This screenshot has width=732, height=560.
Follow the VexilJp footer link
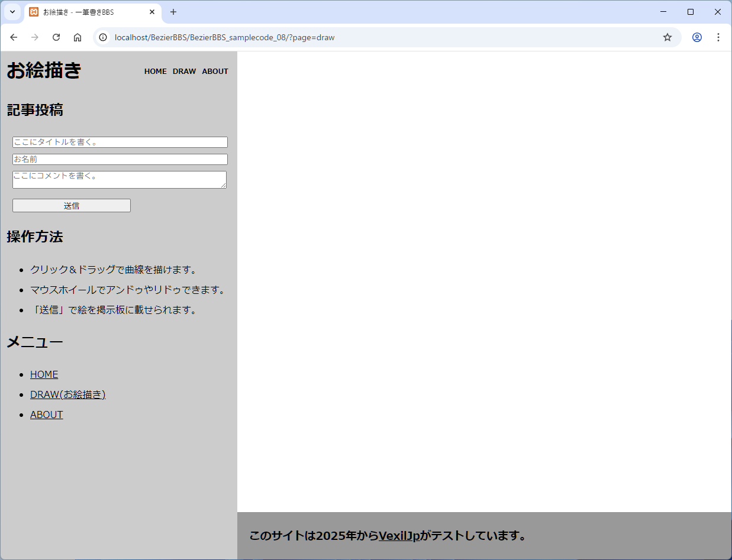pyautogui.click(x=399, y=536)
